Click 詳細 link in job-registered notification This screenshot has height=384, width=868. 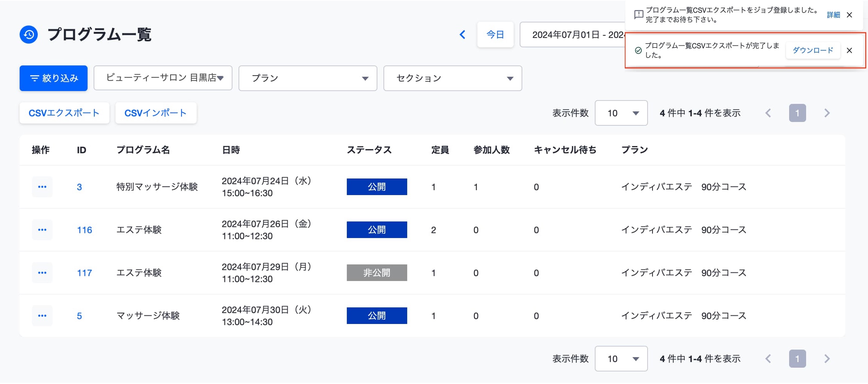pyautogui.click(x=833, y=15)
